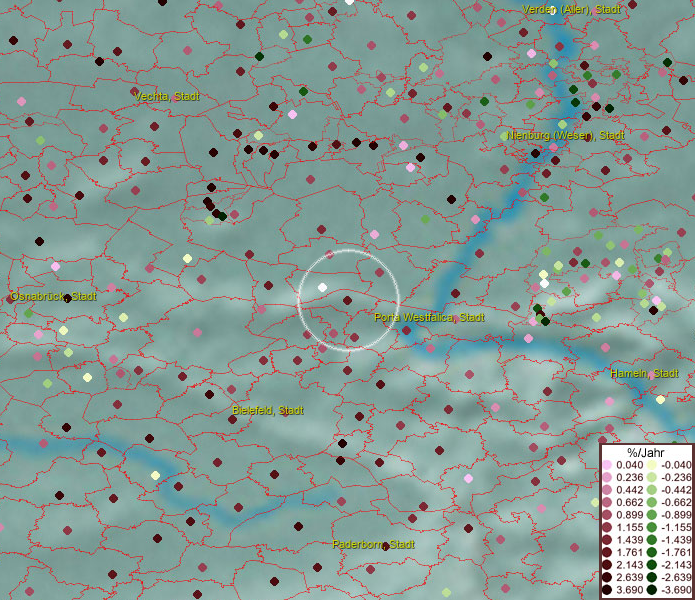Click the pink marker inside the Hameln label
The height and width of the screenshot is (600, 695).
click(651, 375)
